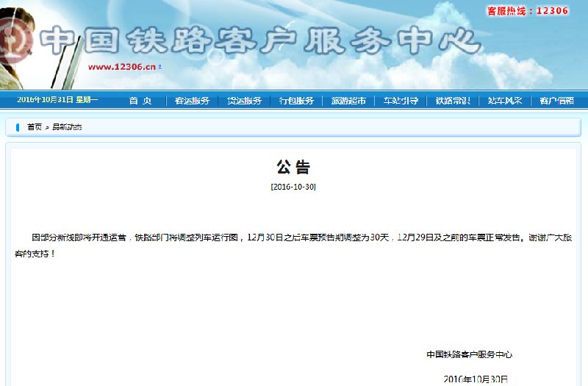This screenshot has width=588, height=386.
Task: Click the China Railway logo in the banner
Action: point(15,40)
